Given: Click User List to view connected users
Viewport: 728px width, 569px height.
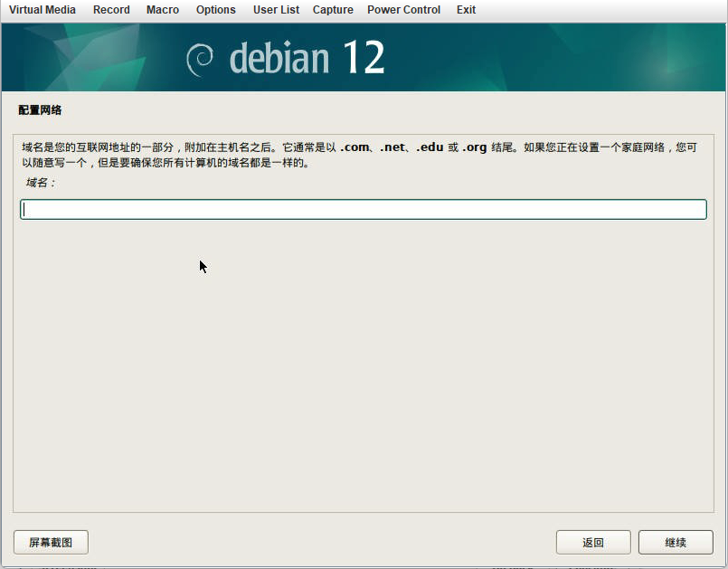Looking at the screenshot, I should point(276,10).
